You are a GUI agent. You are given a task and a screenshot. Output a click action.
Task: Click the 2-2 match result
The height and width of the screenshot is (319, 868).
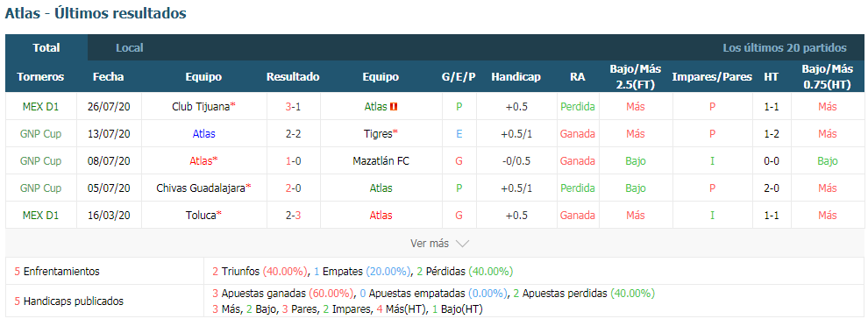click(293, 134)
